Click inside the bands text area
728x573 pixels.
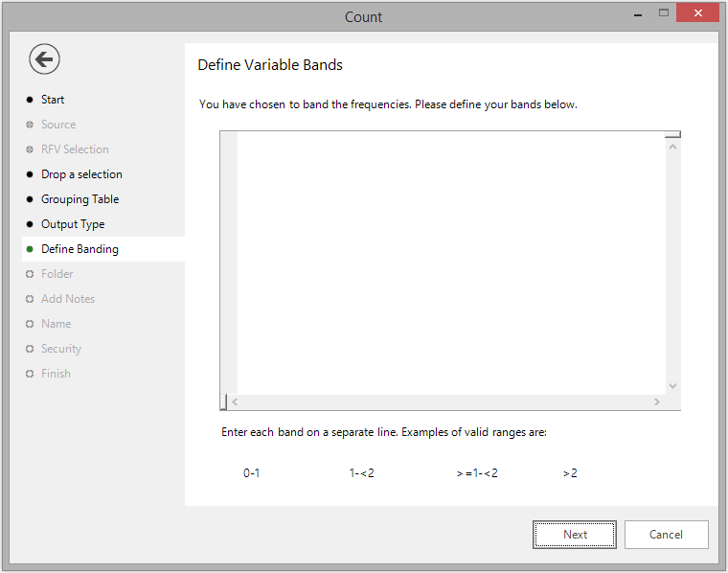tap(451, 263)
